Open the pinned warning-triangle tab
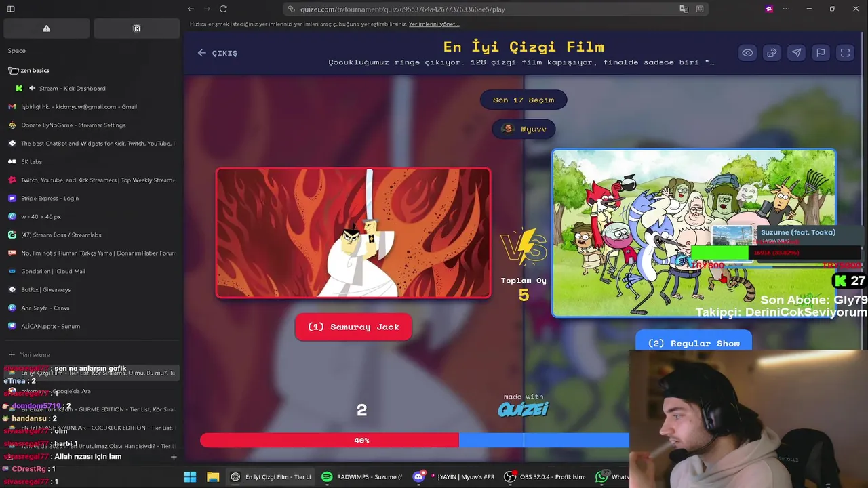The image size is (868, 488). (x=46, y=28)
